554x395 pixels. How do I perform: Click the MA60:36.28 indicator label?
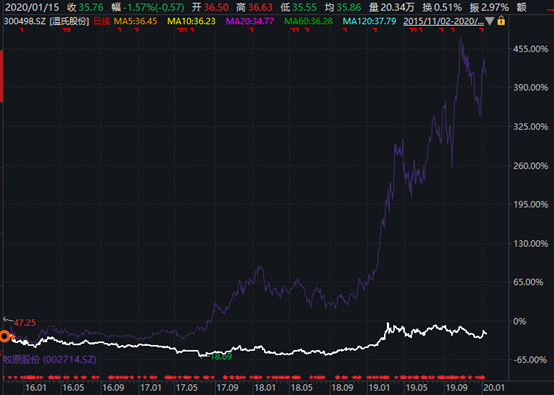[308, 21]
